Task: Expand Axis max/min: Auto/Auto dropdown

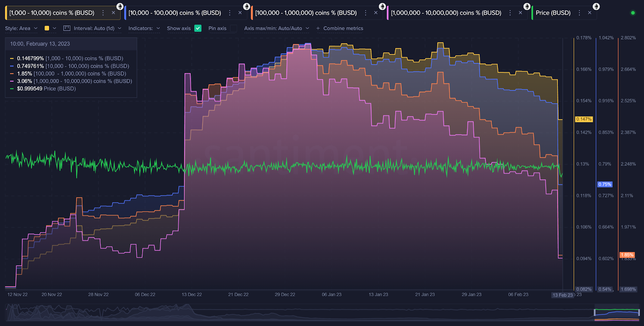Action: tap(277, 28)
